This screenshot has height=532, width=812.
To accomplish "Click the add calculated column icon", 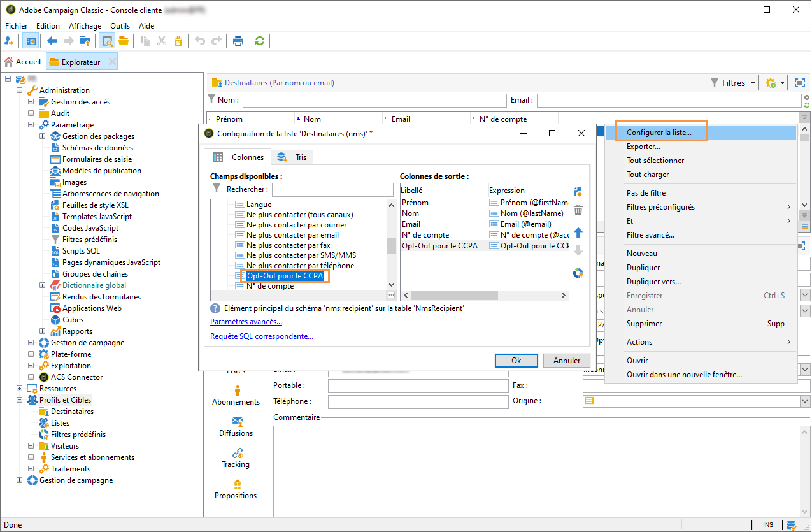I will coord(578,191).
